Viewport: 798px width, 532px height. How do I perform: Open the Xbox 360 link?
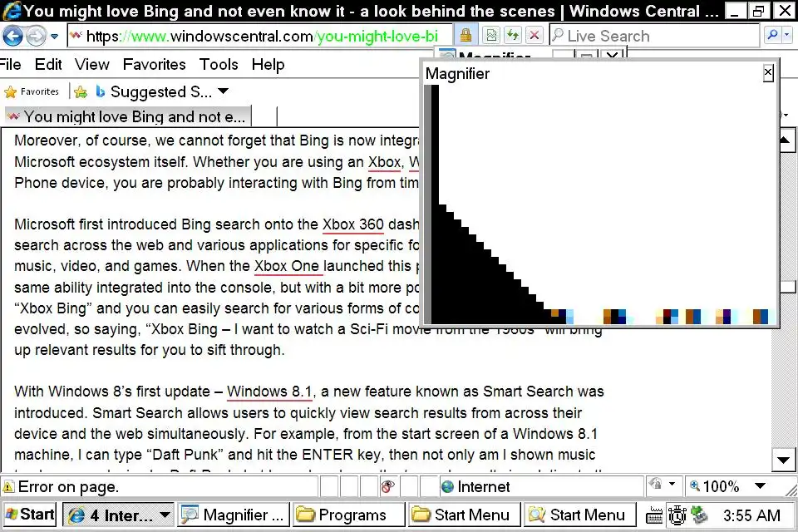point(353,224)
